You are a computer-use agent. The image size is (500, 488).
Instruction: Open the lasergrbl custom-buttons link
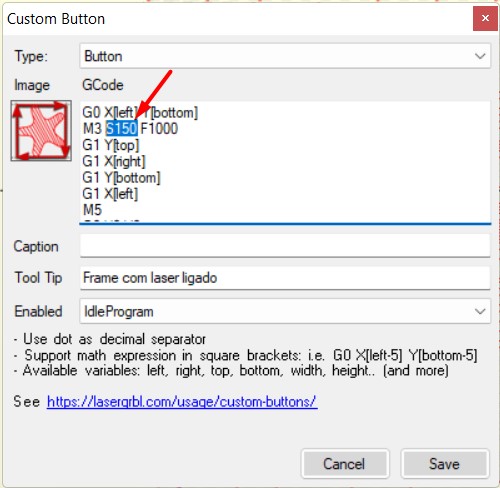[182, 402]
